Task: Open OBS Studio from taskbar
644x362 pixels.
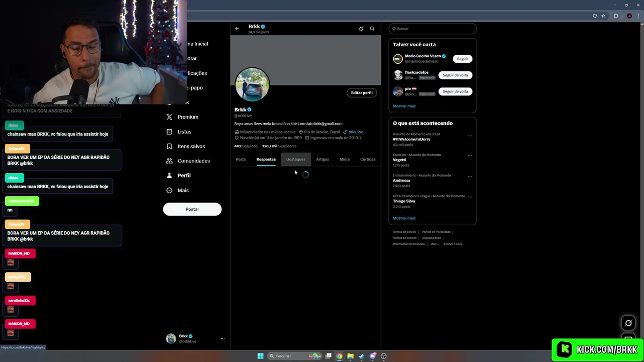Action: click(x=383, y=356)
